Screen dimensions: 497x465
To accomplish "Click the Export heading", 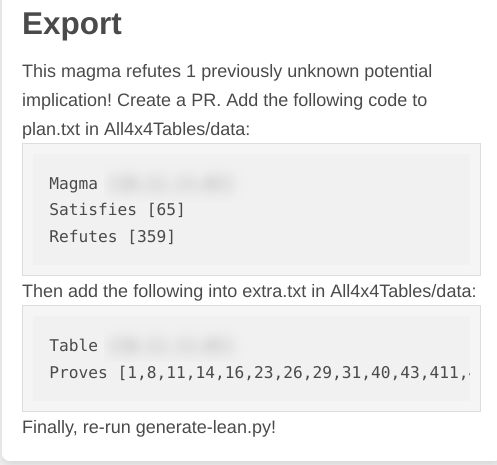I will (72, 24).
